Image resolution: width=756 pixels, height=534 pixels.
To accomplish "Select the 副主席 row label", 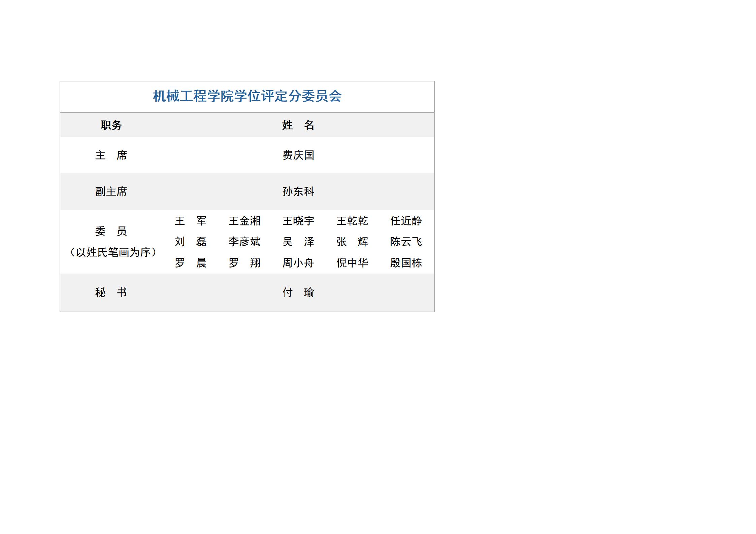I will pyautogui.click(x=111, y=191).
